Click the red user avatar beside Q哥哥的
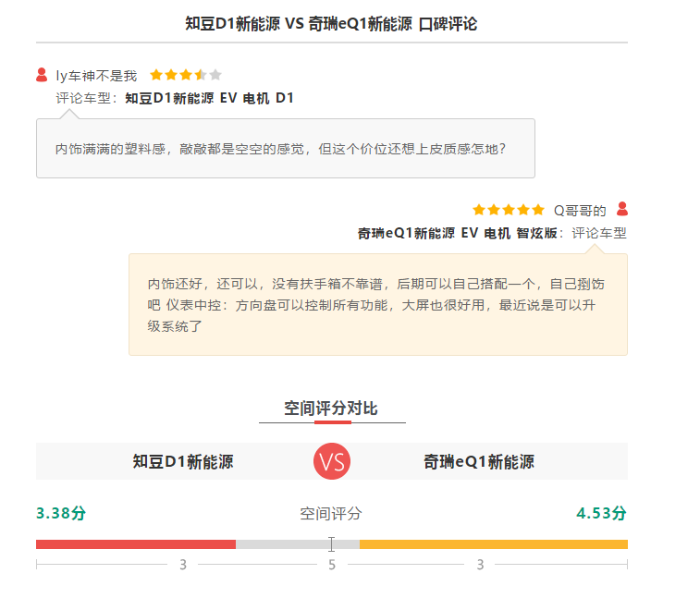Screen dimensions: 700x598 [622, 209]
